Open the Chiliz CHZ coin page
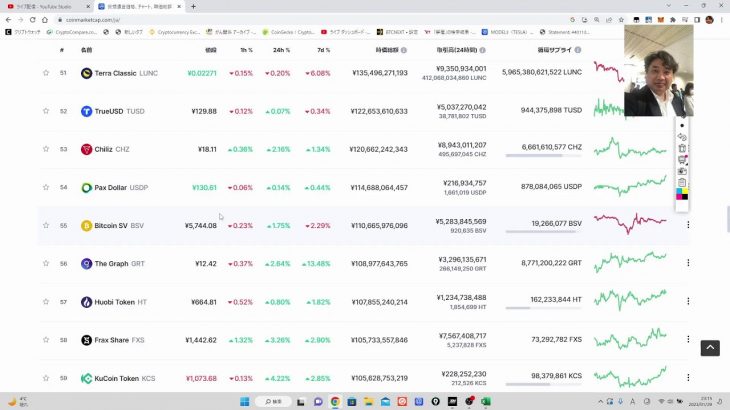Viewport: 730px width, 410px height. point(105,149)
